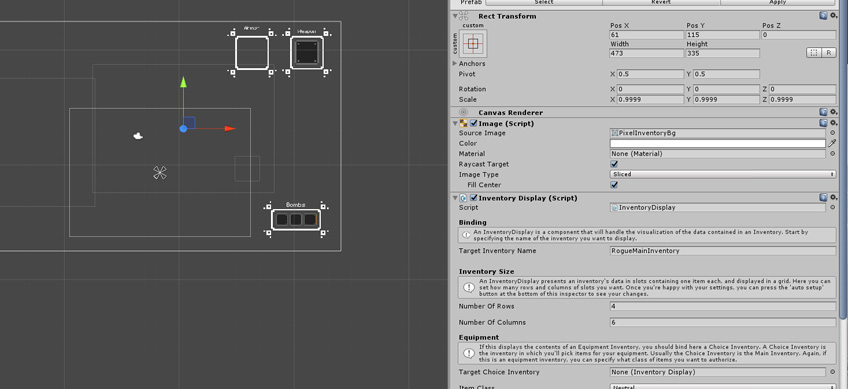
Task: Select the Armor slot in scene view
Action: (252, 53)
